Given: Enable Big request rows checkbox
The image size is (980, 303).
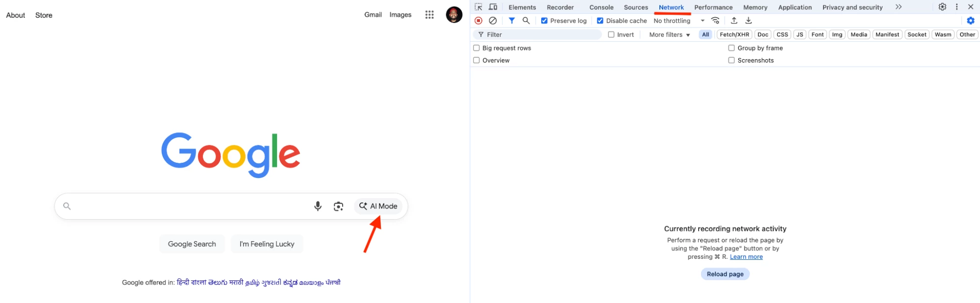Looking at the screenshot, I should click(x=477, y=48).
